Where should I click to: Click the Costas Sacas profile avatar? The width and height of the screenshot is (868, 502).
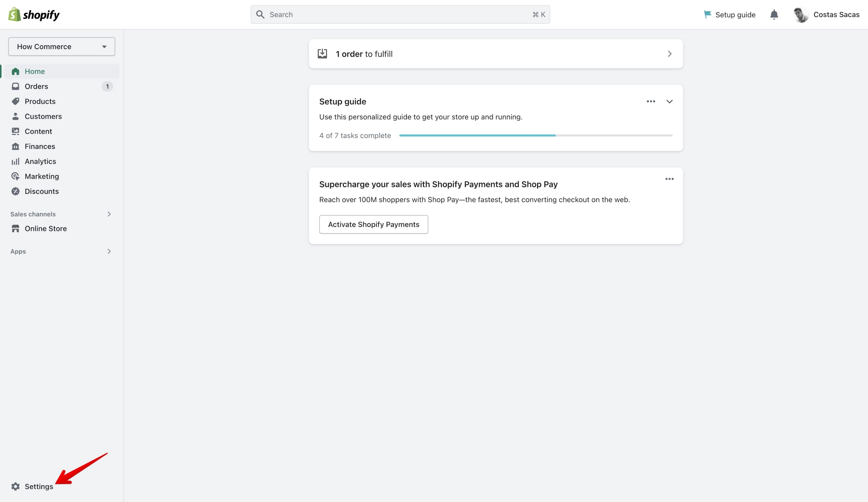(x=801, y=14)
